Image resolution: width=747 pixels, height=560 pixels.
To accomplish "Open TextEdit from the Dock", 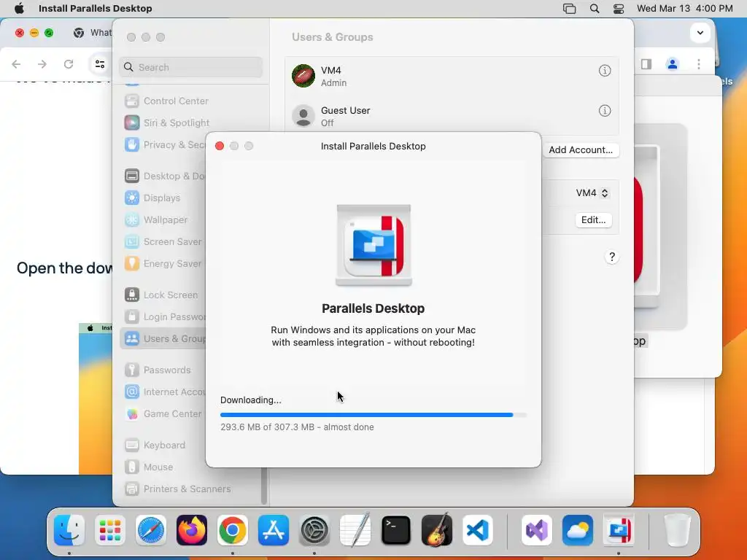I will tap(355, 530).
